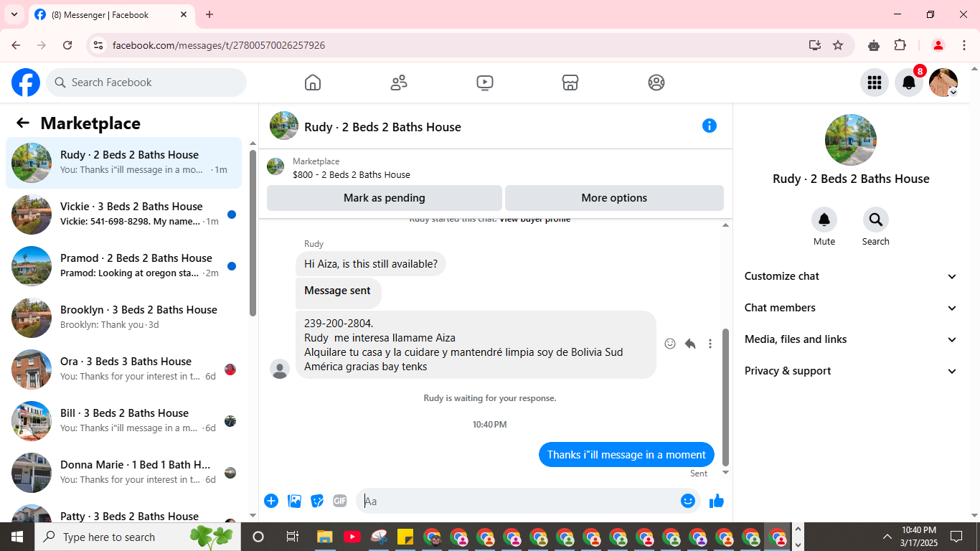The height and width of the screenshot is (551, 980).
Task: Click the Rudy house listing picture in the right panel
Action: coord(851,140)
